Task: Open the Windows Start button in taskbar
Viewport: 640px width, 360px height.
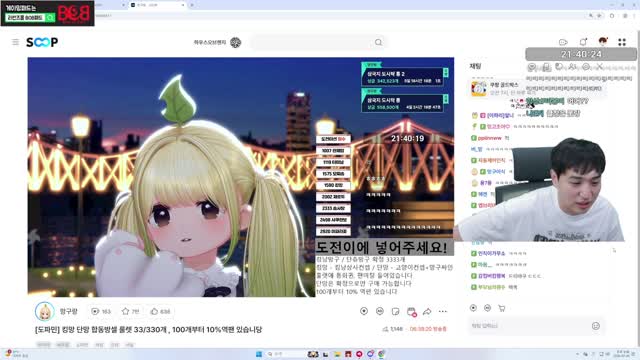Action: click(x=258, y=354)
